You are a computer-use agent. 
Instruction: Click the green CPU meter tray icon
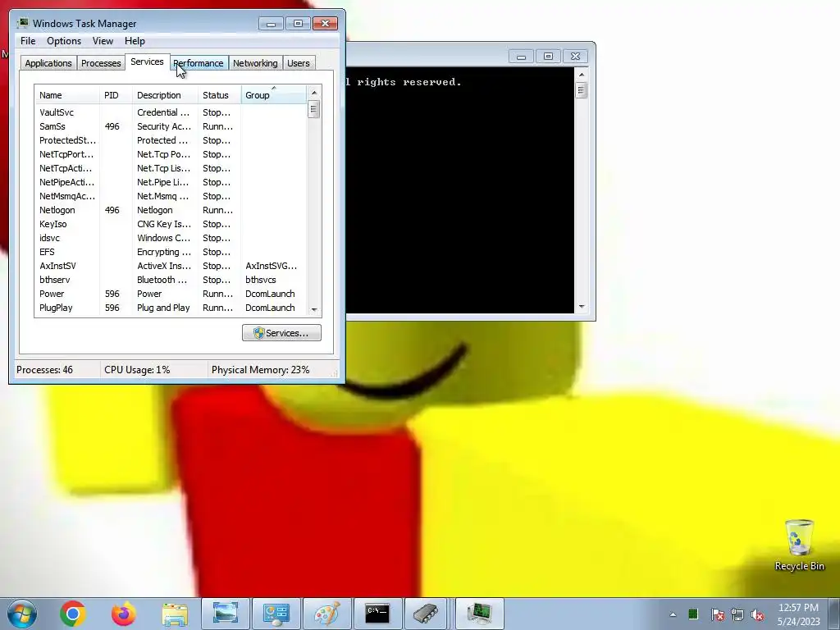[x=693, y=614]
